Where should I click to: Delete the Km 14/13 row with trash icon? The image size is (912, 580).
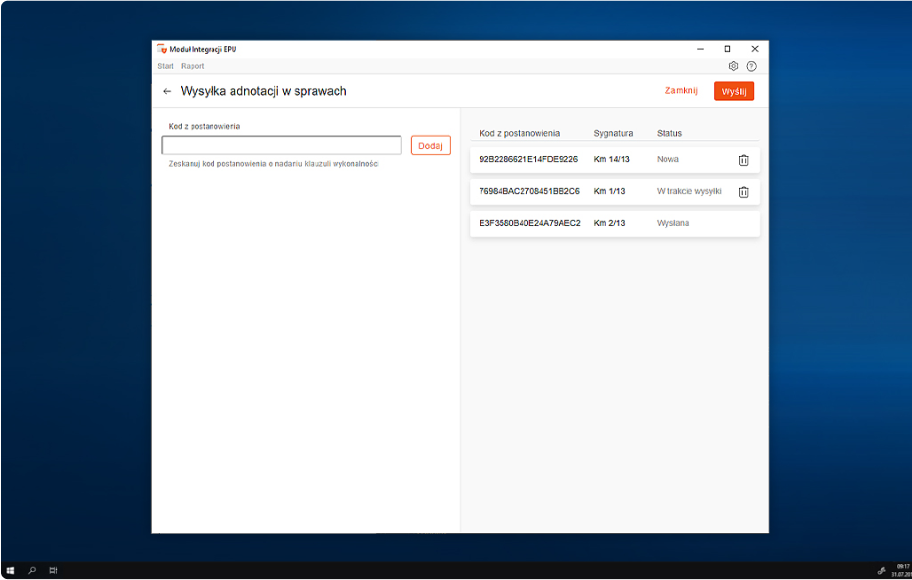(743, 160)
